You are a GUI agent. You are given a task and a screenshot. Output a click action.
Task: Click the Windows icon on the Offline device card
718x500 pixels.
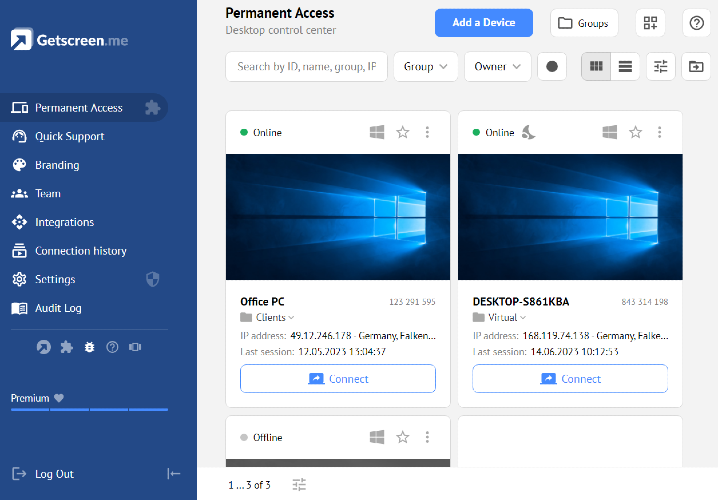click(377, 437)
